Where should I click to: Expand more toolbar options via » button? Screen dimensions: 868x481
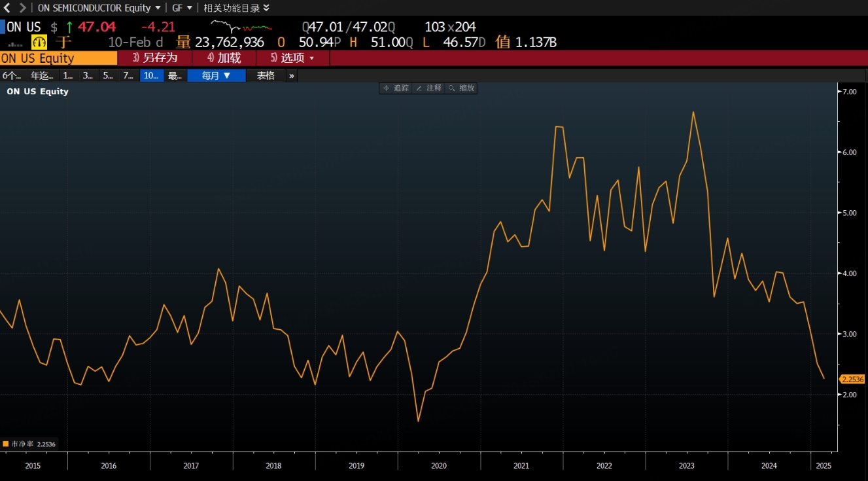[x=292, y=75]
